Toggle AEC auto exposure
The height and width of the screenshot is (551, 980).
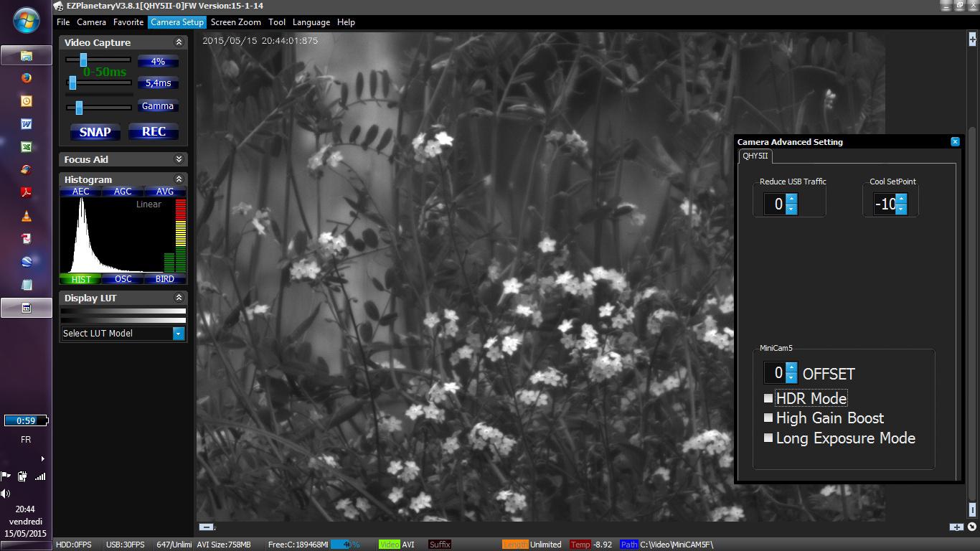pos(80,192)
